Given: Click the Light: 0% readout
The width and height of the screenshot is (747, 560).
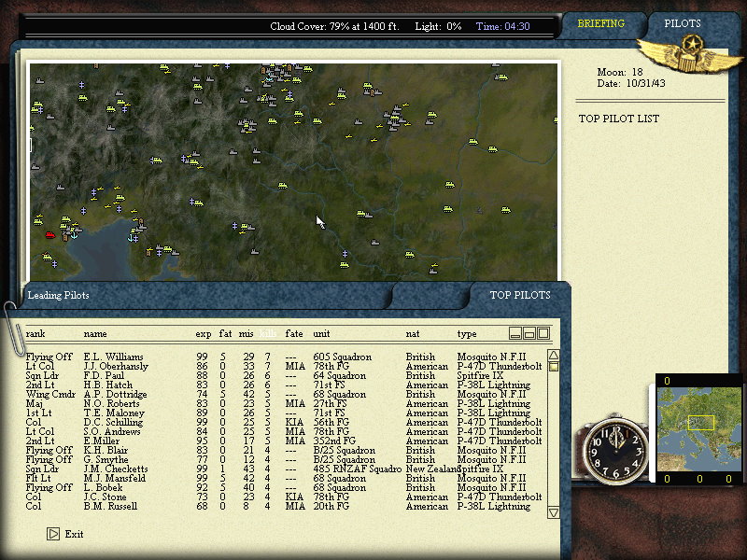Looking at the screenshot, I should point(438,27).
